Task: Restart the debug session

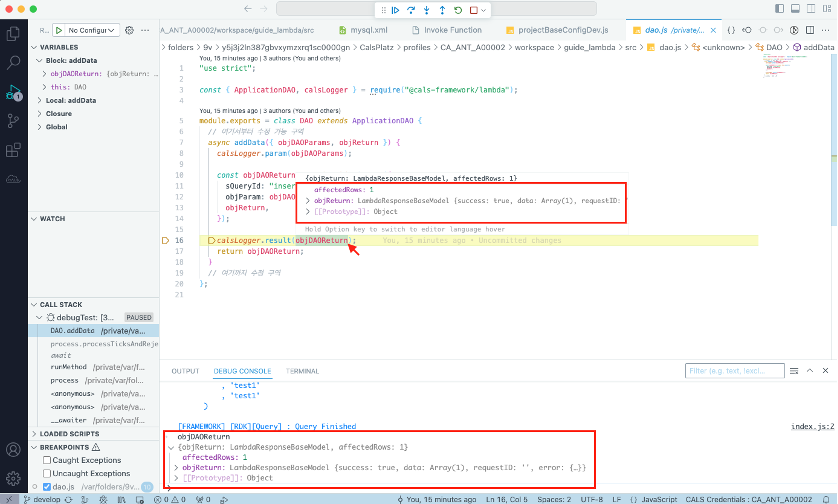Action: click(458, 10)
